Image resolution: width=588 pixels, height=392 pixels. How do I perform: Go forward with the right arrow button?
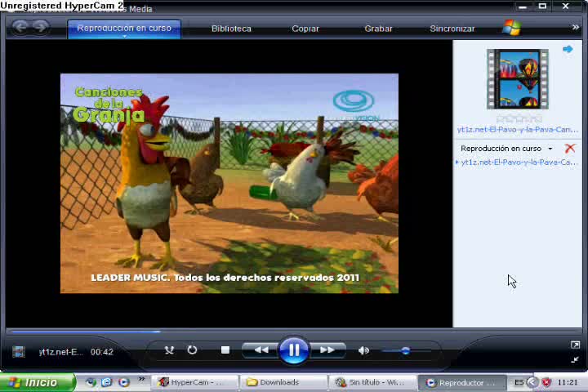pyautogui.click(x=40, y=27)
